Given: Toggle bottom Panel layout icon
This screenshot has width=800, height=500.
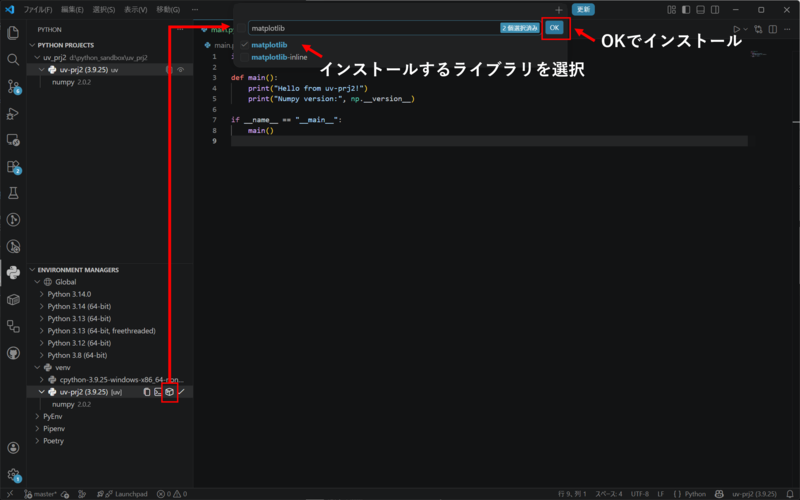Looking at the screenshot, I should (x=701, y=10).
